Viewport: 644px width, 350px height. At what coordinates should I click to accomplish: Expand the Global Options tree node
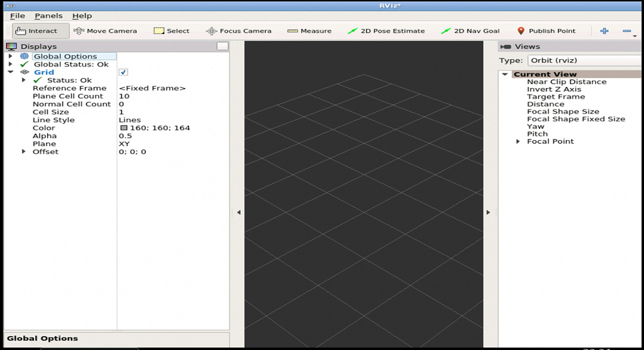point(11,56)
